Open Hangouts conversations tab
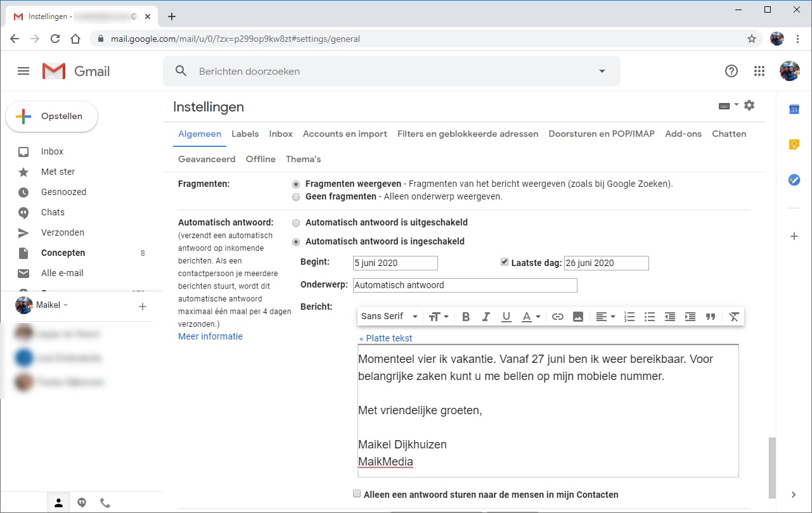 82,503
